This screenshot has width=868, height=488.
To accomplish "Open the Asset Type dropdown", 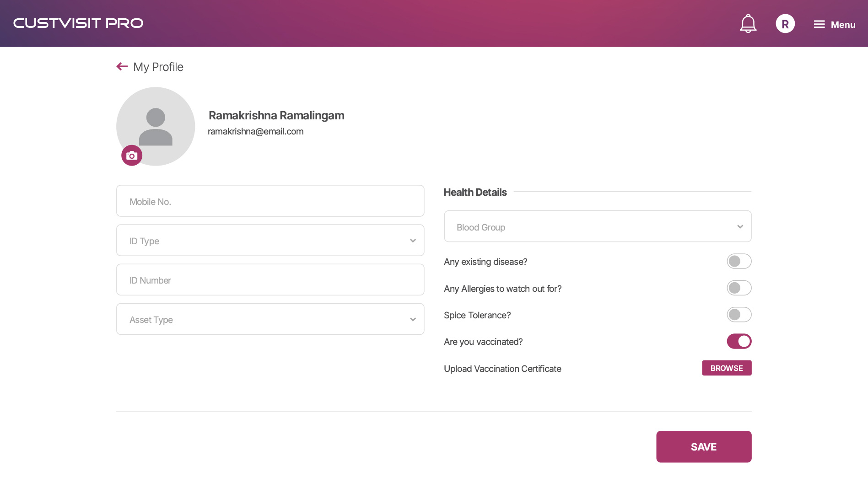I will tap(270, 319).
